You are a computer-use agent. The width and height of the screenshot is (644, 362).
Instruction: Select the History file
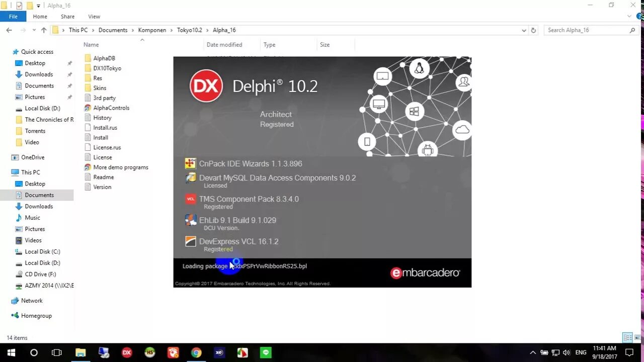pos(102,118)
